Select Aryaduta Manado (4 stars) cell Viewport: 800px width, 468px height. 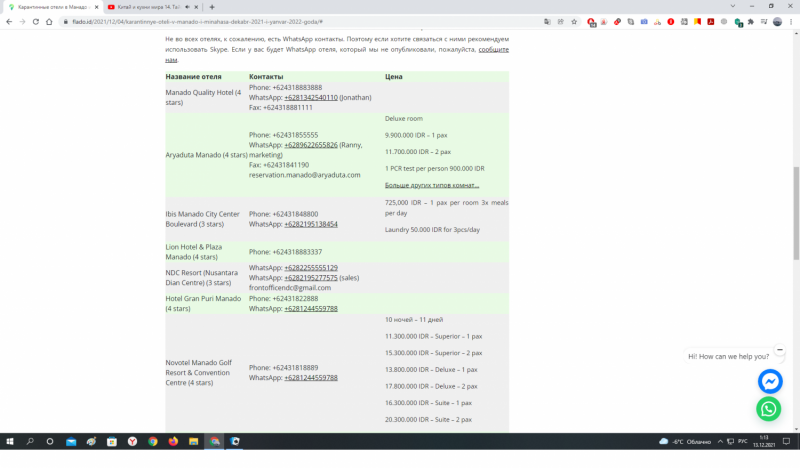(x=206, y=155)
